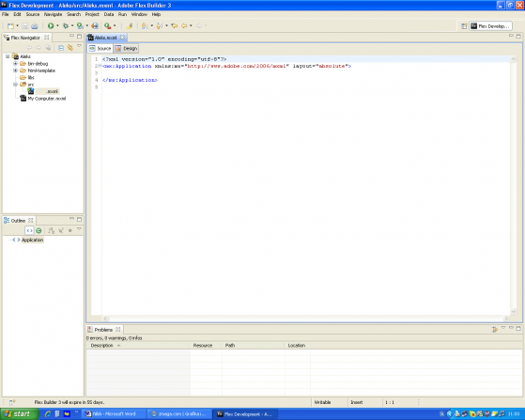Image resolution: width=525 pixels, height=420 pixels.
Task: Run the application with green play icon
Action: (51, 25)
